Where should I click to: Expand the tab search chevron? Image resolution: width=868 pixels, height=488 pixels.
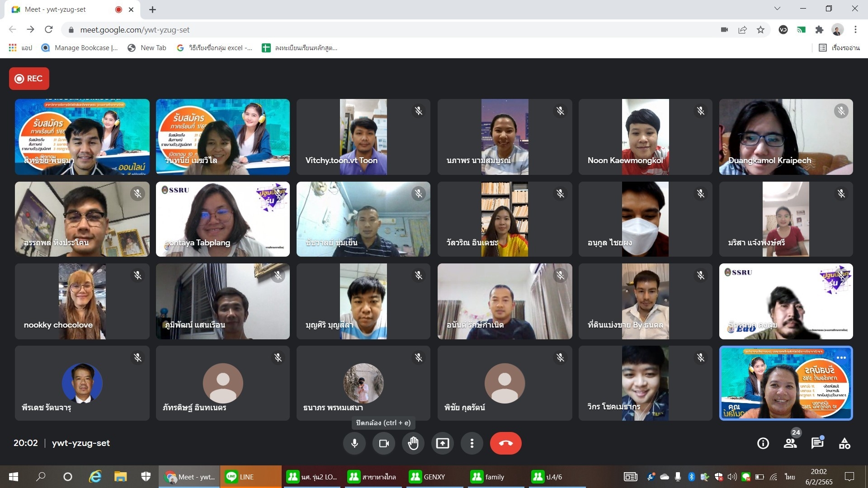[777, 9]
